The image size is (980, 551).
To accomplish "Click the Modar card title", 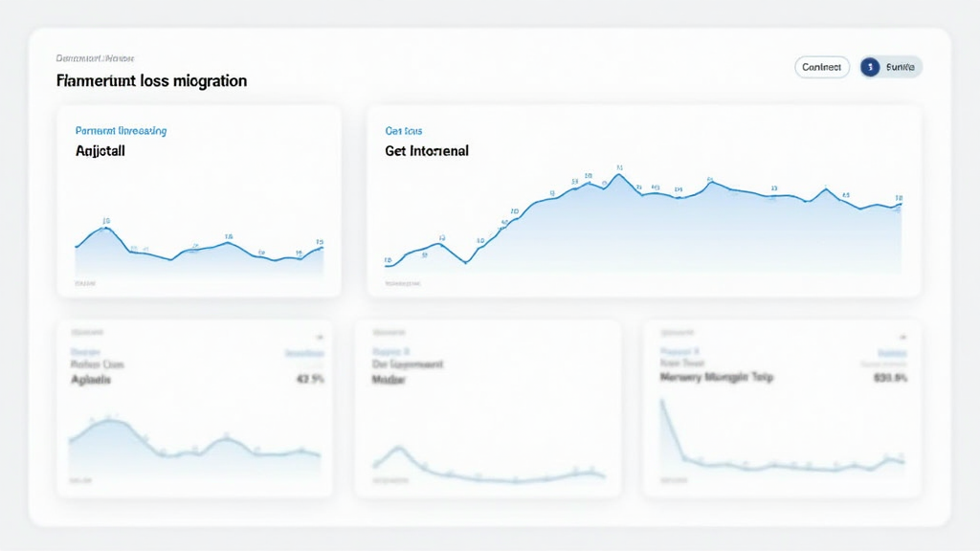I will point(388,379).
